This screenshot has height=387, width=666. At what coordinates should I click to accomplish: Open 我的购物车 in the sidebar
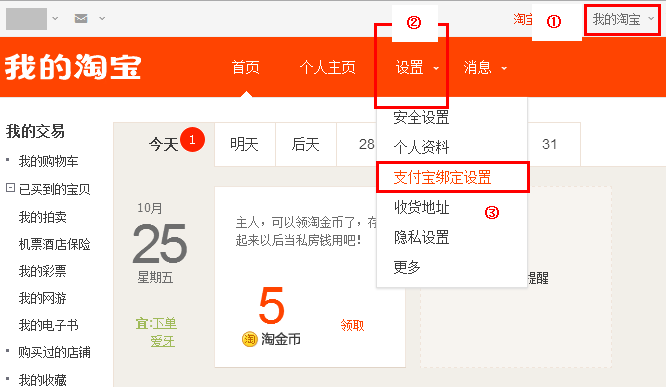[x=48, y=161]
